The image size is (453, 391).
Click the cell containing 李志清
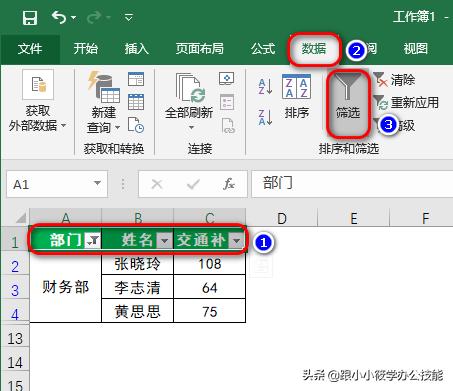(138, 287)
